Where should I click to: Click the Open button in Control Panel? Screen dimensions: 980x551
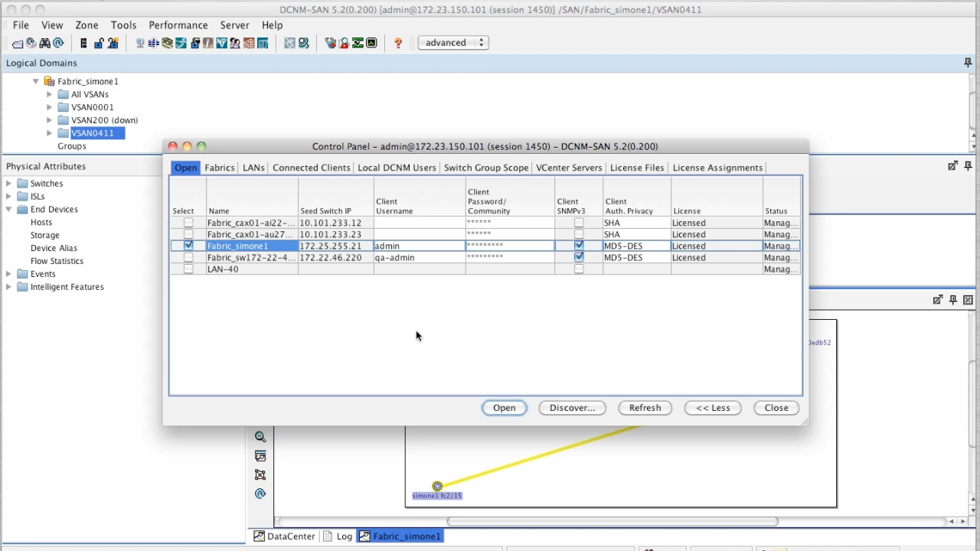pos(504,408)
